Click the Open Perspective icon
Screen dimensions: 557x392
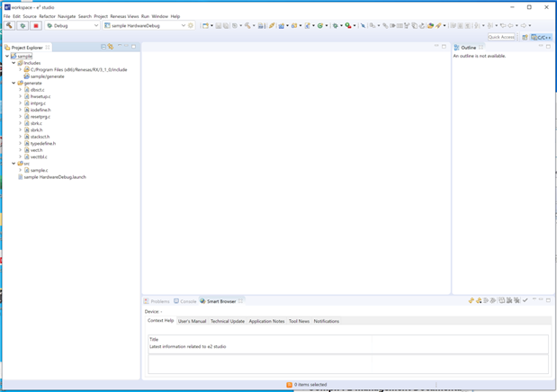(x=526, y=37)
